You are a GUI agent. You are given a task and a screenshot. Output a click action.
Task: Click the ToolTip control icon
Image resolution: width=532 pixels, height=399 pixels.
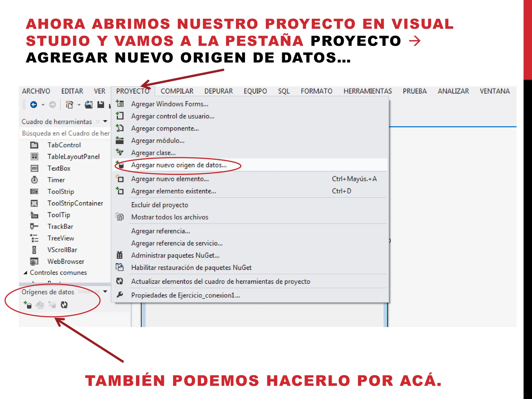[x=34, y=215]
